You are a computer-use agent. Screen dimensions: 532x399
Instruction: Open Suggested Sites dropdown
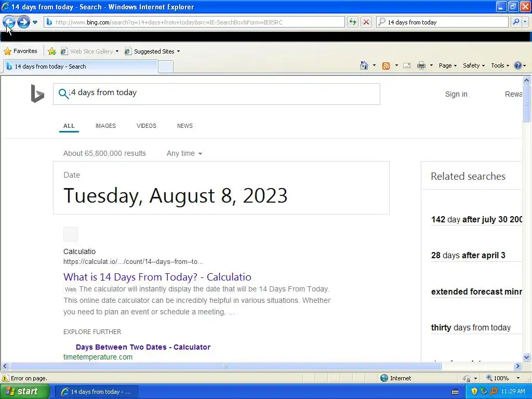[152, 51]
